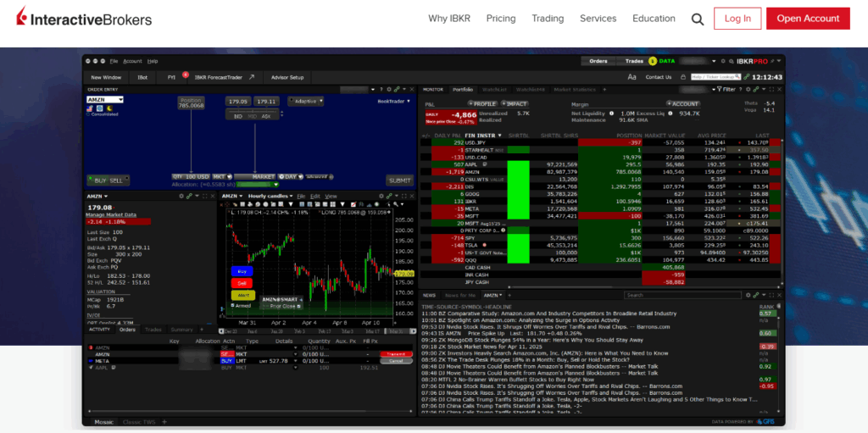Image resolution: width=868 pixels, height=433 pixels.
Task: Open the Why IBKR menu
Action: [x=449, y=19]
